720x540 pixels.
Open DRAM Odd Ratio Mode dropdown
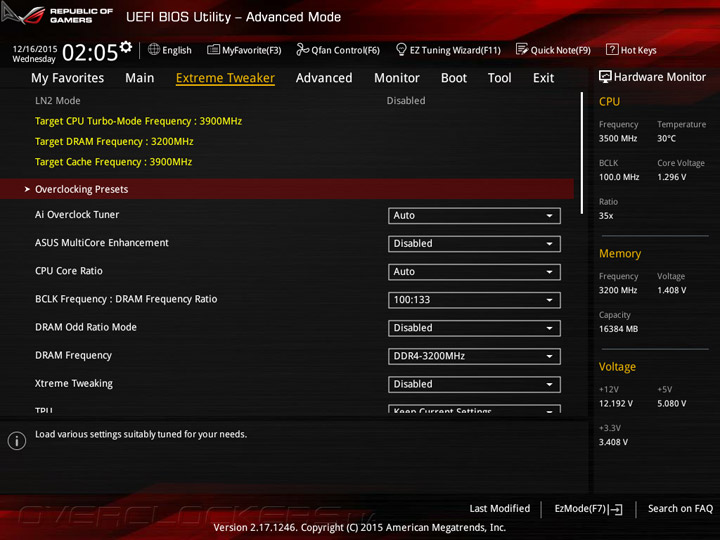coord(474,328)
